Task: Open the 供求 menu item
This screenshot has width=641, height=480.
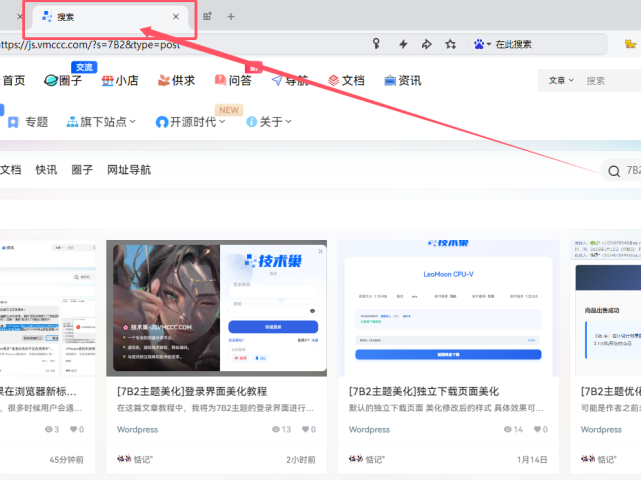Action: point(177,81)
